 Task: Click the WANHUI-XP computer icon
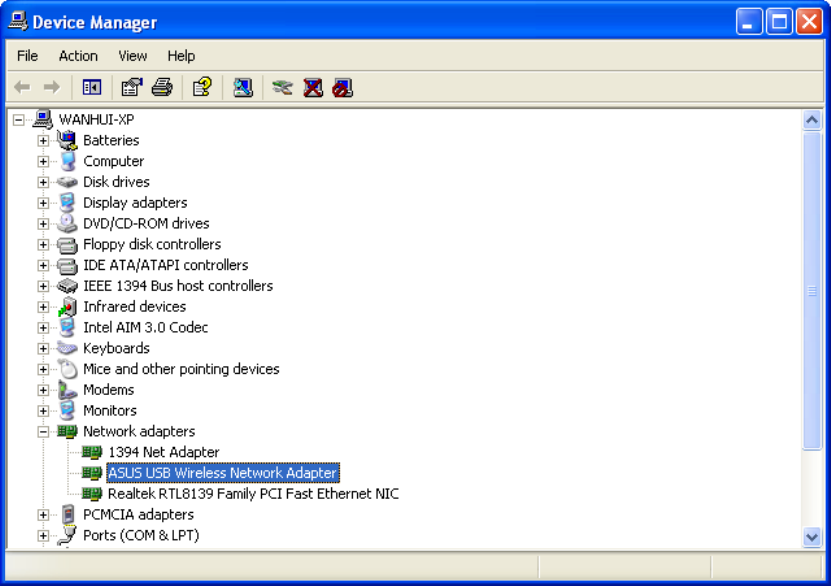pos(43,119)
